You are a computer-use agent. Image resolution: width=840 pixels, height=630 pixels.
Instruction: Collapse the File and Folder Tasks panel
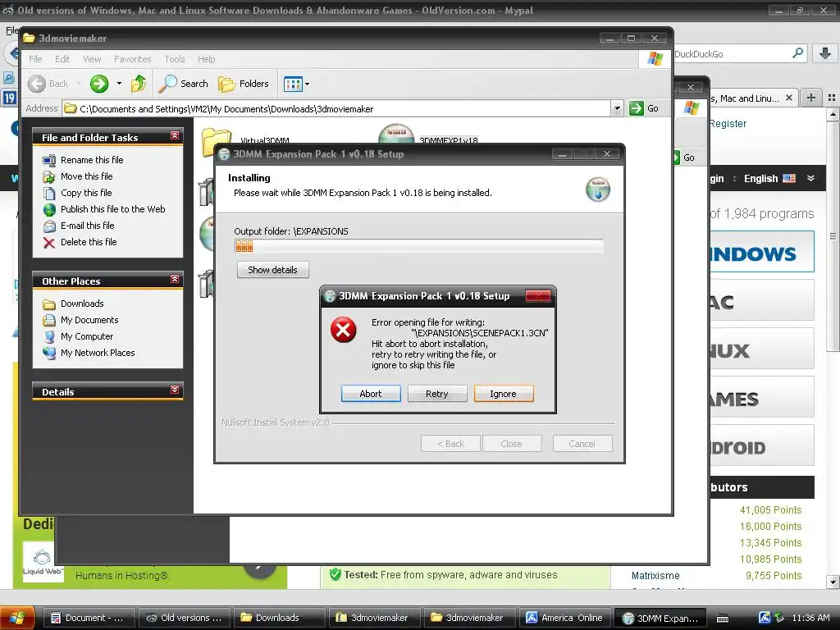click(x=175, y=136)
